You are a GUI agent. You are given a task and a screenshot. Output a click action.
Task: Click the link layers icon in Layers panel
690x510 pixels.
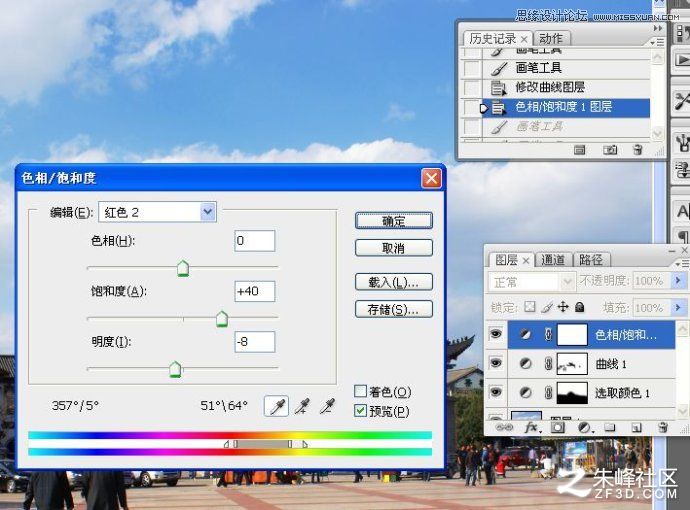pyautogui.click(x=504, y=427)
